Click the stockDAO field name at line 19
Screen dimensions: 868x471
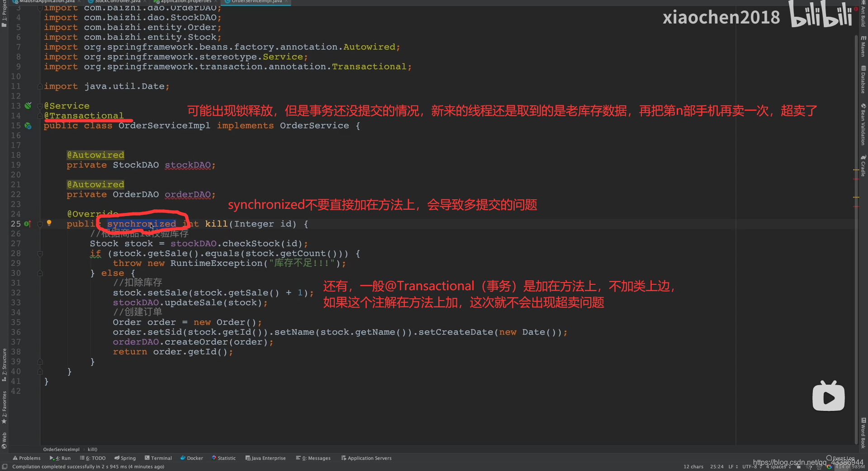point(188,165)
